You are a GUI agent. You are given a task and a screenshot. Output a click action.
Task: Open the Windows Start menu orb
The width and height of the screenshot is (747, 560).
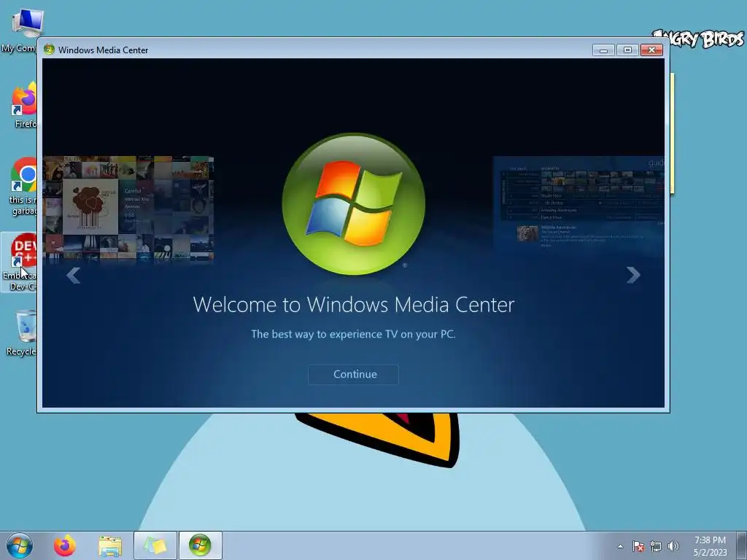click(x=20, y=545)
